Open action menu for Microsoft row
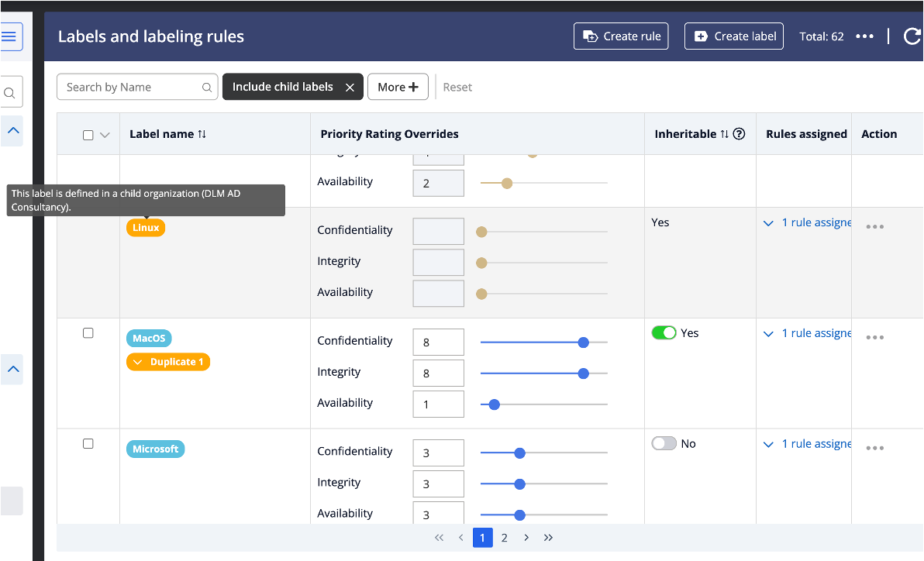Image resolution: width=924 pixels, height=561 pixels. 874,449
